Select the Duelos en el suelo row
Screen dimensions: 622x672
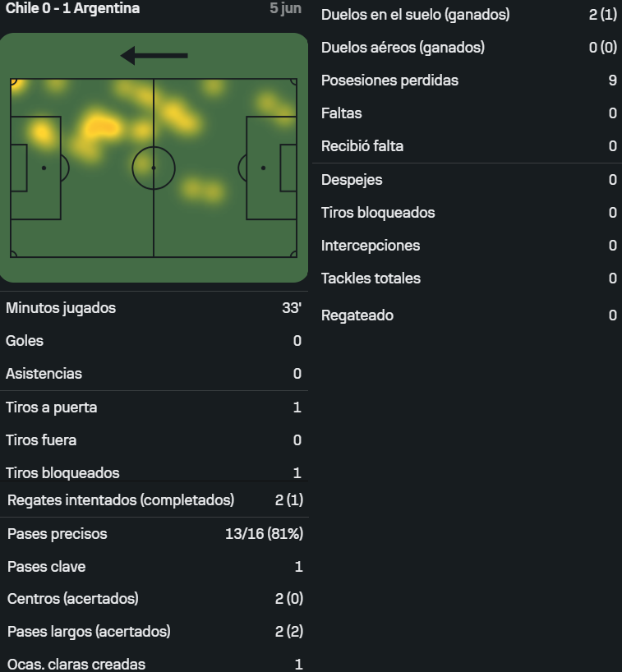click(468, 15)
